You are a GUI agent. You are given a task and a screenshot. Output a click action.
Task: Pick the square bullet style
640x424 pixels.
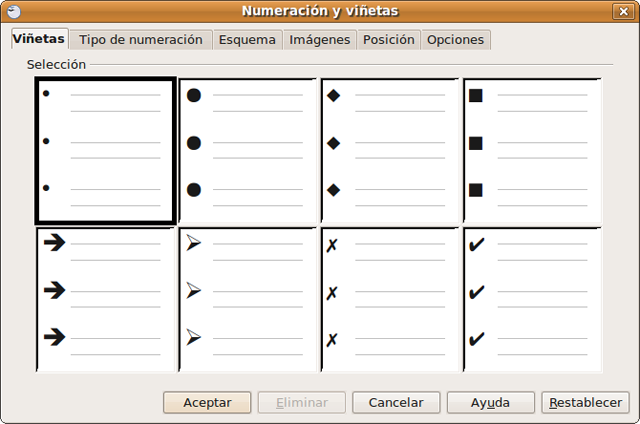click(x=532, y=150)
